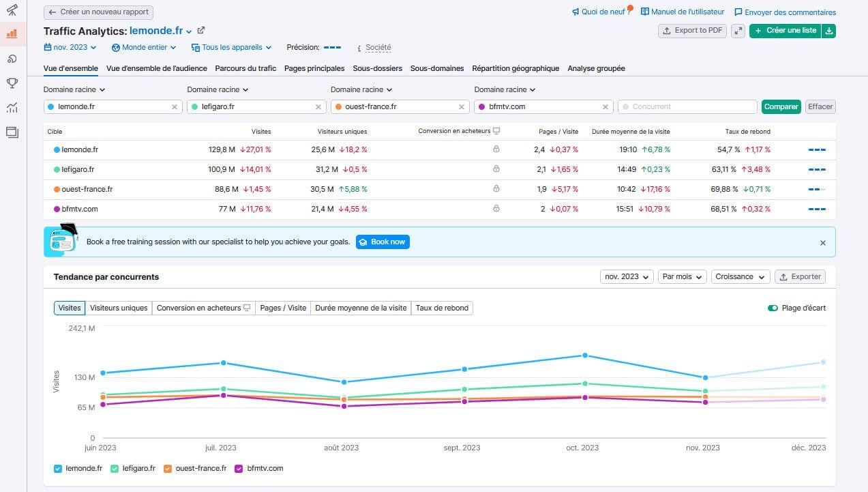Click the precision dashes in bfmtv.com row

click(817, 209)
